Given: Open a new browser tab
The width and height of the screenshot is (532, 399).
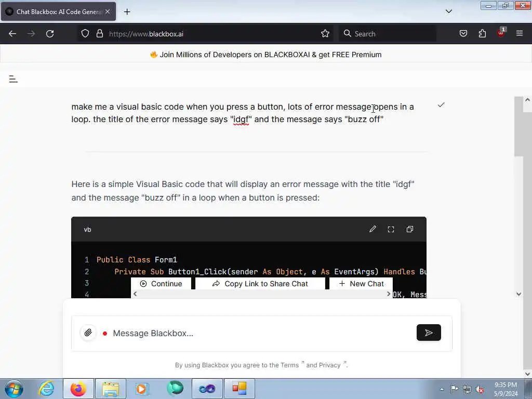Looking at the screenshot, I should tap(127, 12).
